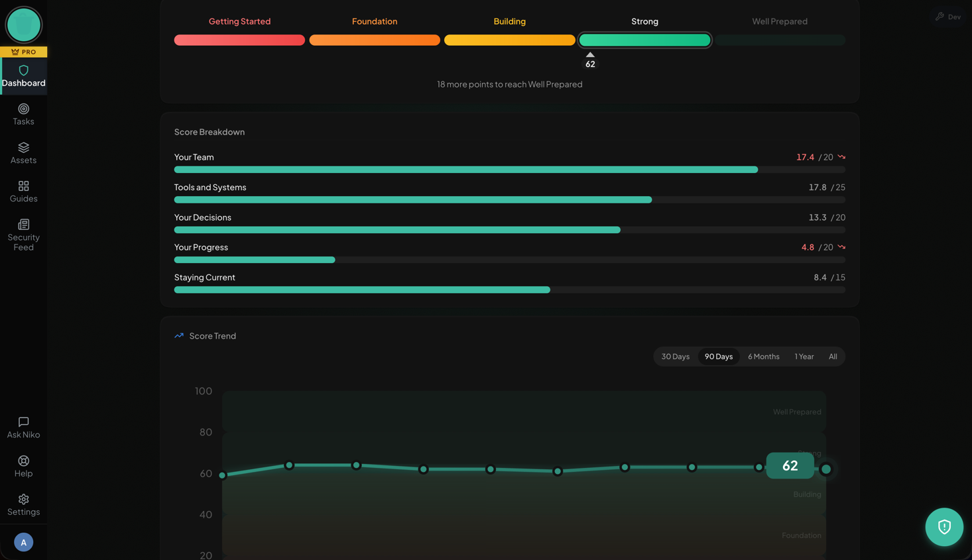Switch the score trend to All
The height and width of the screenshot is (560, 972).
(x=832, y=357)
